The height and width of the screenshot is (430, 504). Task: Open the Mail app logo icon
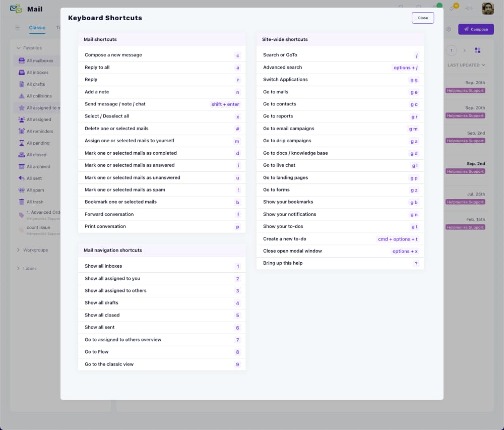(16, 9)
